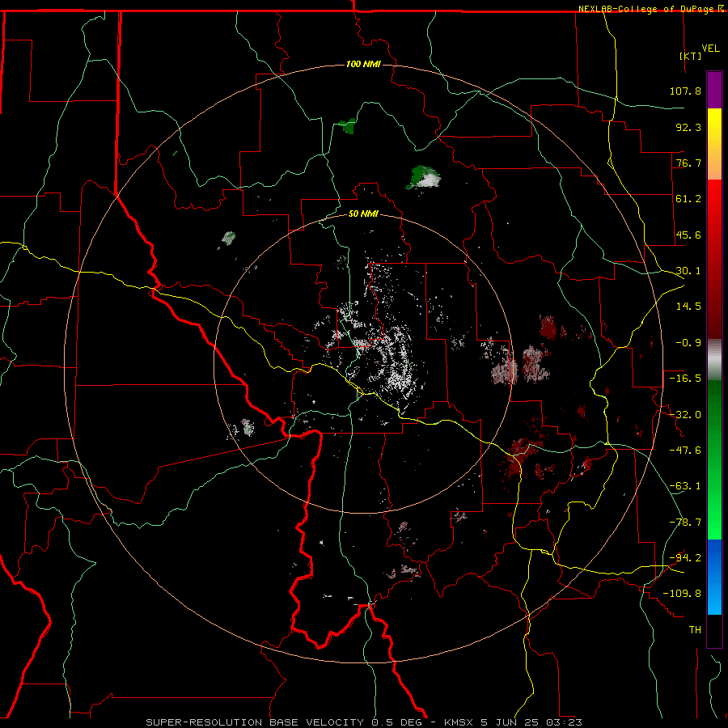Click the 100 NMI range ring label
Image resolution: width=728 pixels, height=728 pixels.
363,64
